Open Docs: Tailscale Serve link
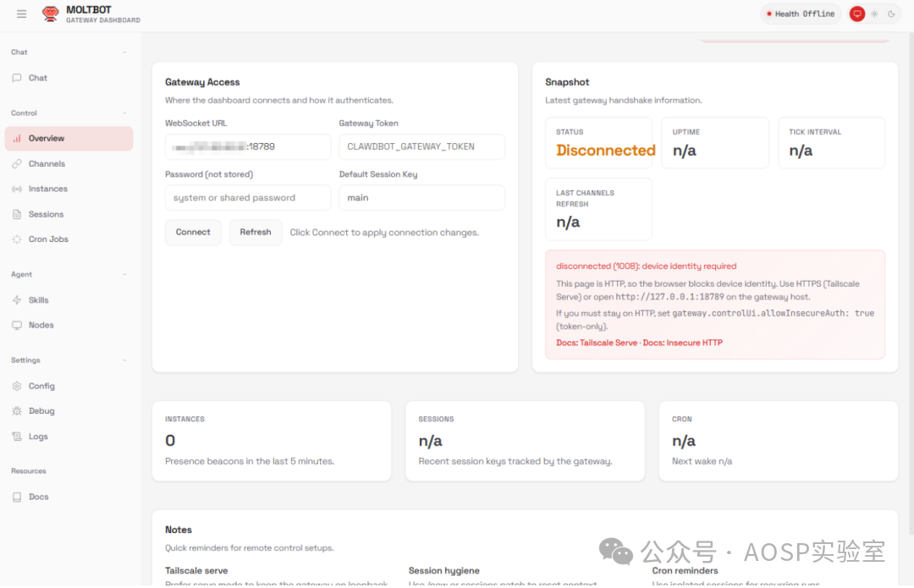This screenshot has height=588, width=914. click(597, 343)
